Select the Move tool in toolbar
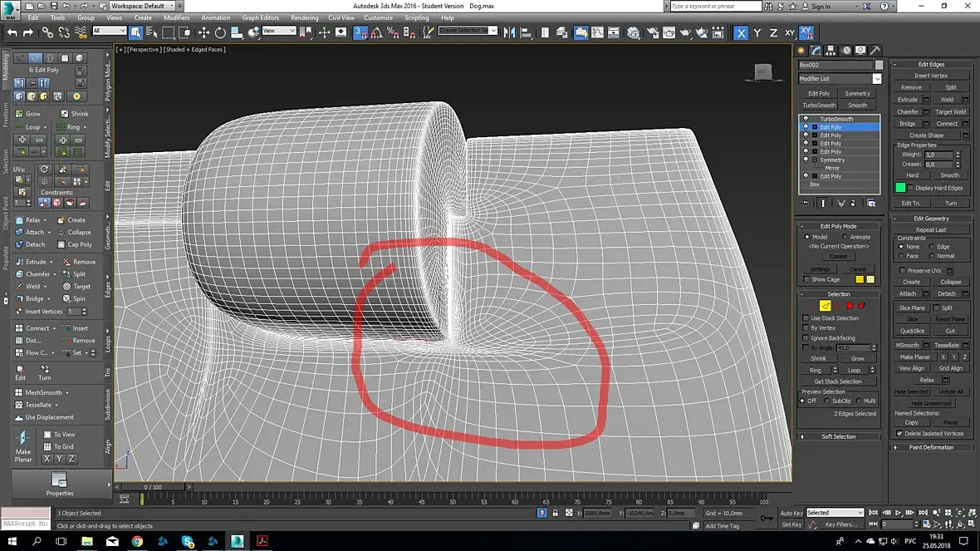 click(x=203, y=32)
